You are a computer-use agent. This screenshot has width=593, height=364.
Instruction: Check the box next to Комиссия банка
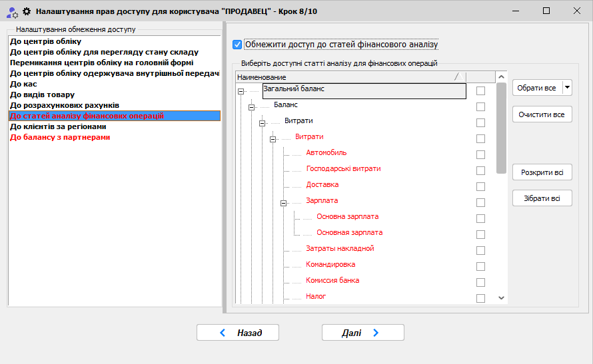tap(480, 282)
